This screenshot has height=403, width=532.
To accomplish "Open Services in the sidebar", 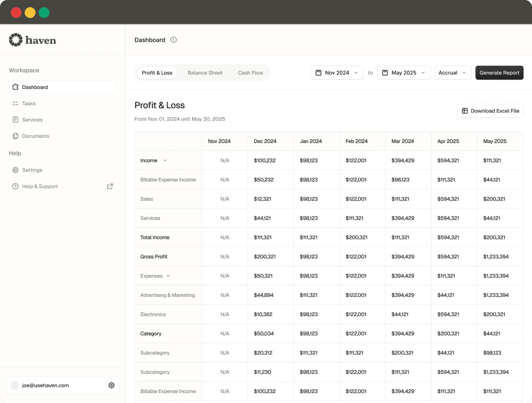I will pyautogui.click(x=62, y=120).
